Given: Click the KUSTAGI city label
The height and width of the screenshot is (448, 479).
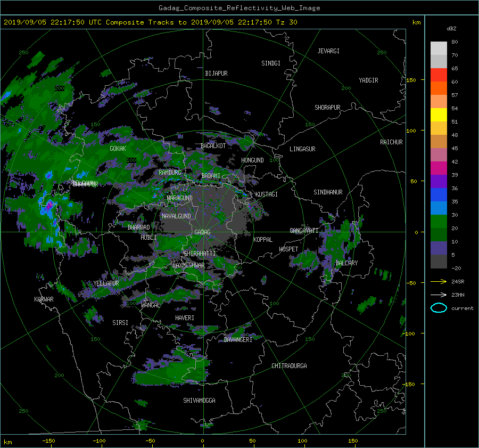Looking at the screenshot, I should 267,194.
